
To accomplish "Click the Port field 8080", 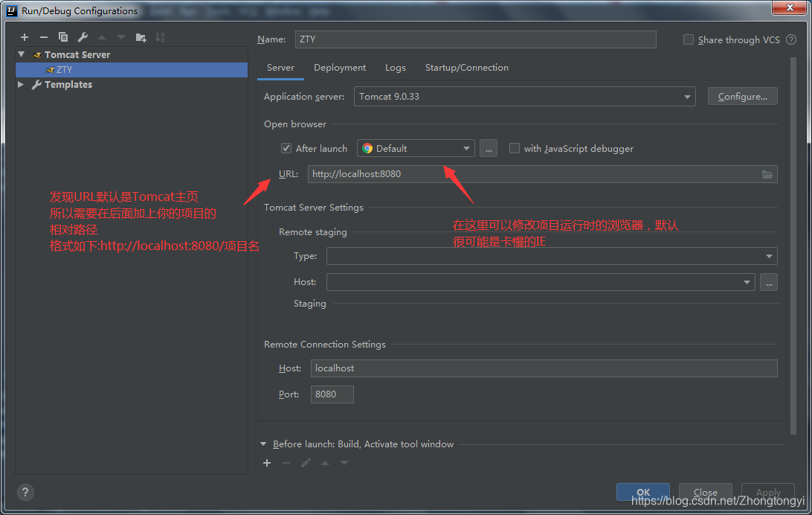I will [332, 394].
